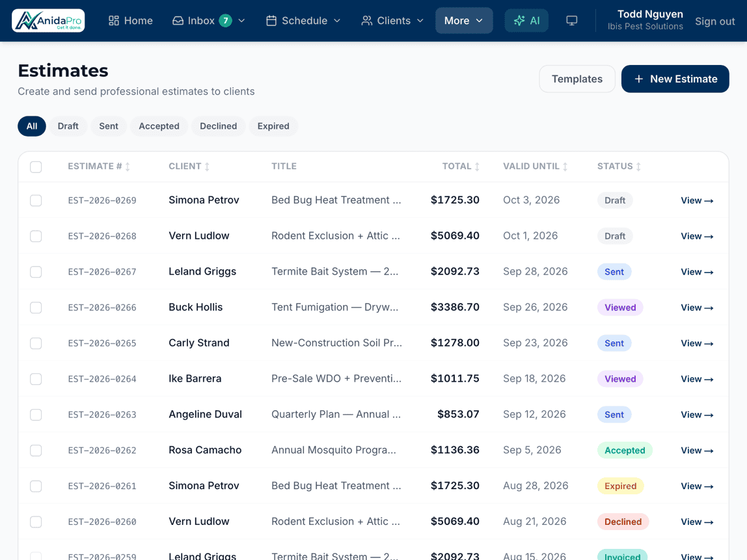Select the All filter tab
Image resolution: width=747 pixels, height=560 pixels.
[32, 126]
